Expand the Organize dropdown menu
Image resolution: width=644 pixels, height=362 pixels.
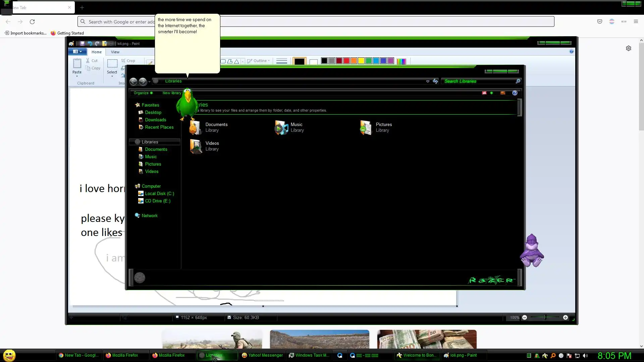coord(143,93)
